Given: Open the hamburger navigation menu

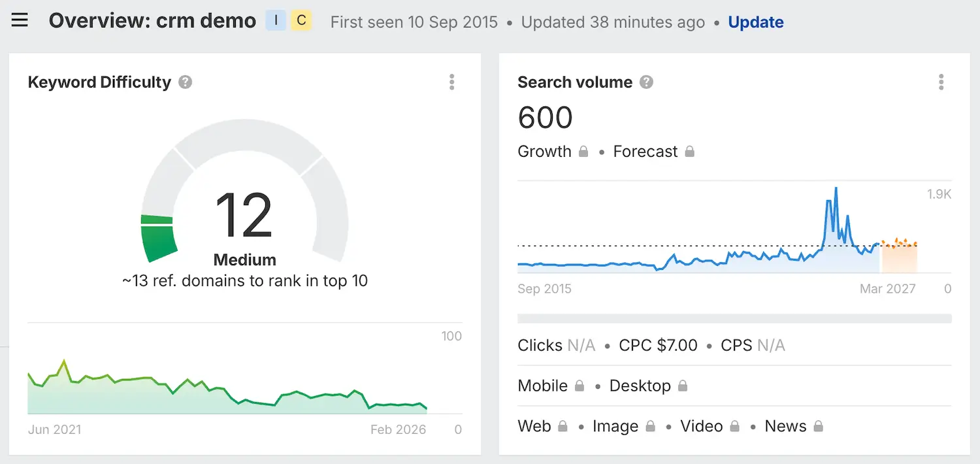Looking at the screenshot, I should tap(20, 20).
